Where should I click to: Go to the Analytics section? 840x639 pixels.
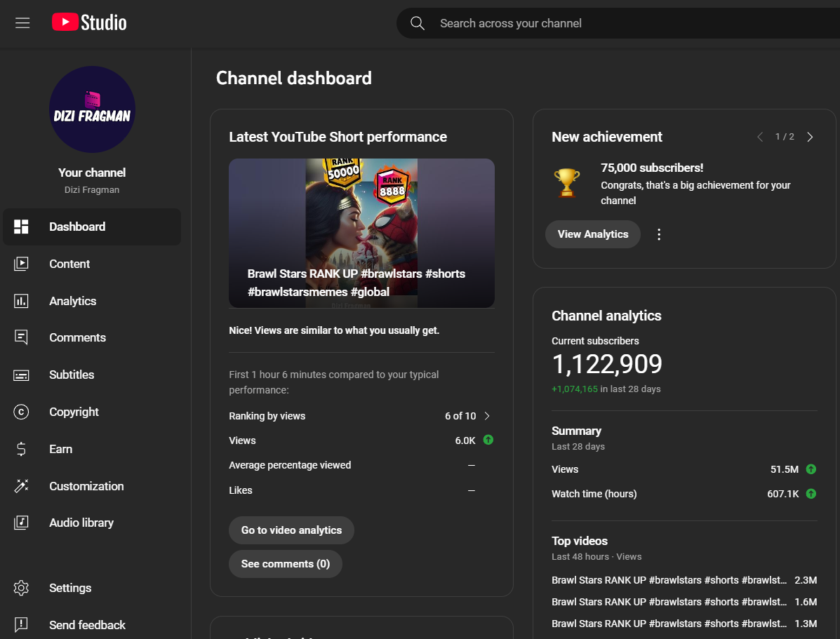pyautogui.click(x=72, y=301)
